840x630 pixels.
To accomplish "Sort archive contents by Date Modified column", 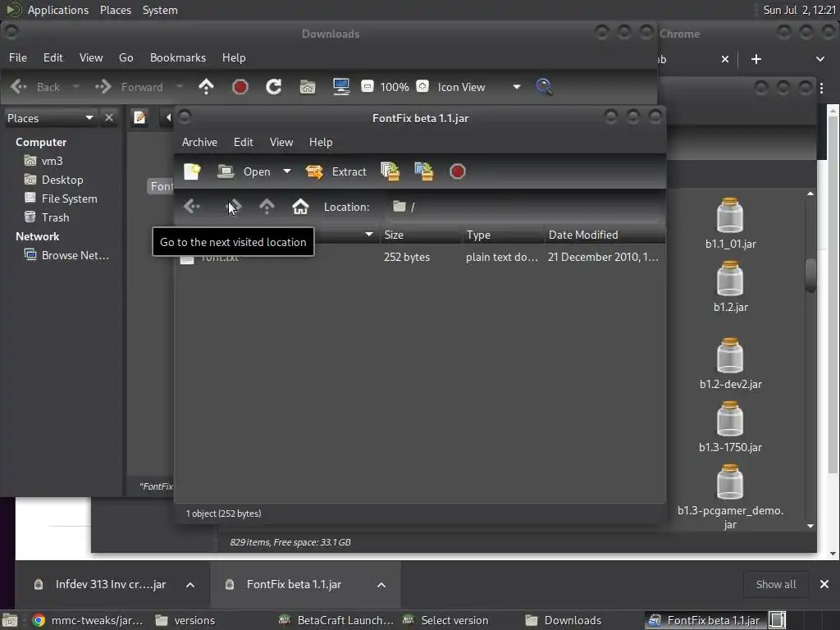I will [x=605, y=235].
